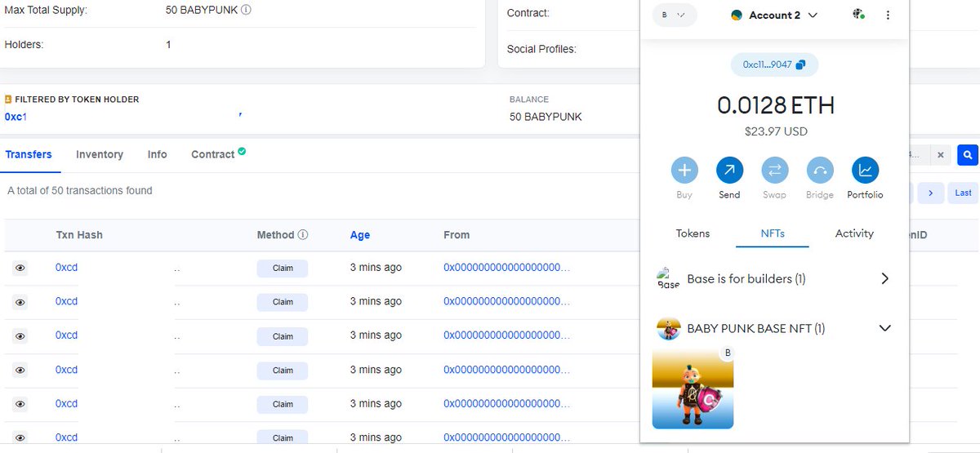This screenshot has height=453, width=980.
Task: Open MetaMask three-dot options menu
Action: (x=888, y=15)
